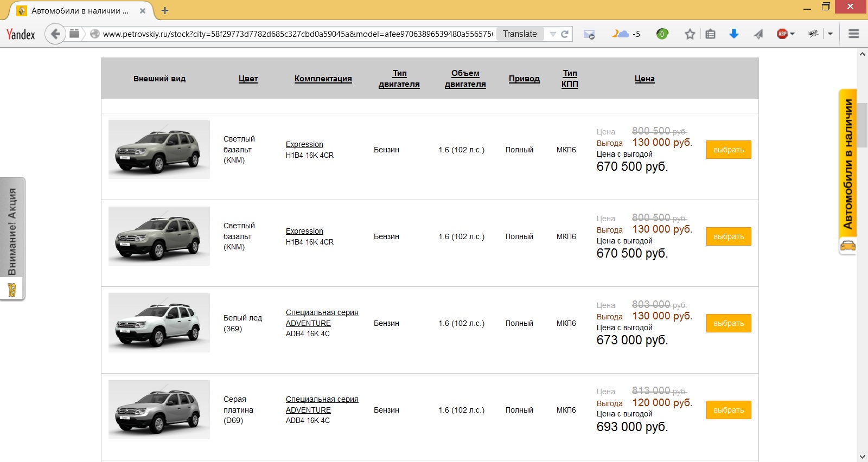Click Выбрать for first 670 500 руб. car
868x462 pixels.
729,150
